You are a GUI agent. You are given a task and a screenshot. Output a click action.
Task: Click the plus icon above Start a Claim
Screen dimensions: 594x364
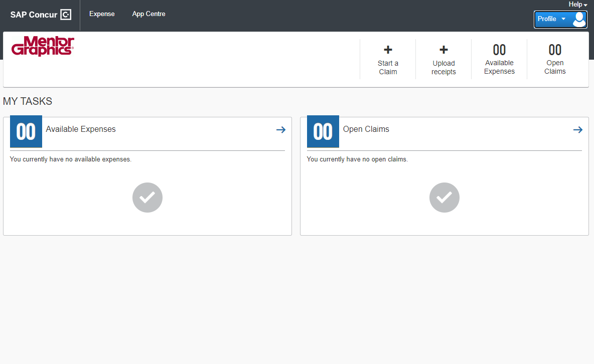pyautogui.click(x=388, y=50)
